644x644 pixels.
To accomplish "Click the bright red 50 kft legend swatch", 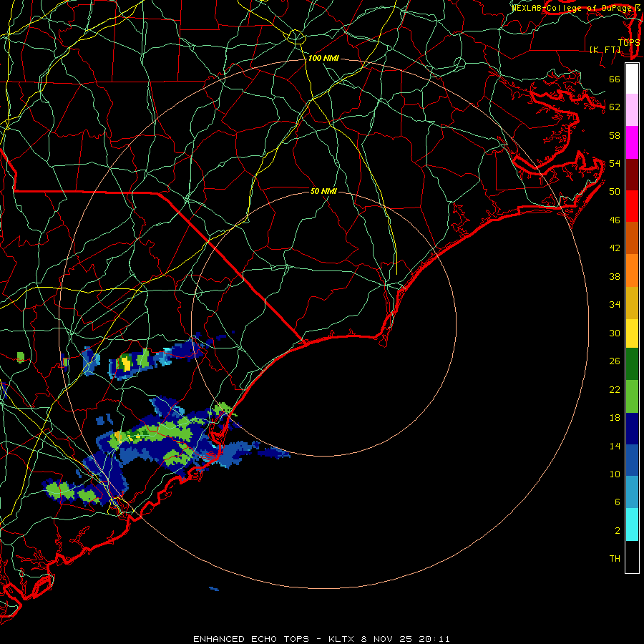I will point(632,206).
